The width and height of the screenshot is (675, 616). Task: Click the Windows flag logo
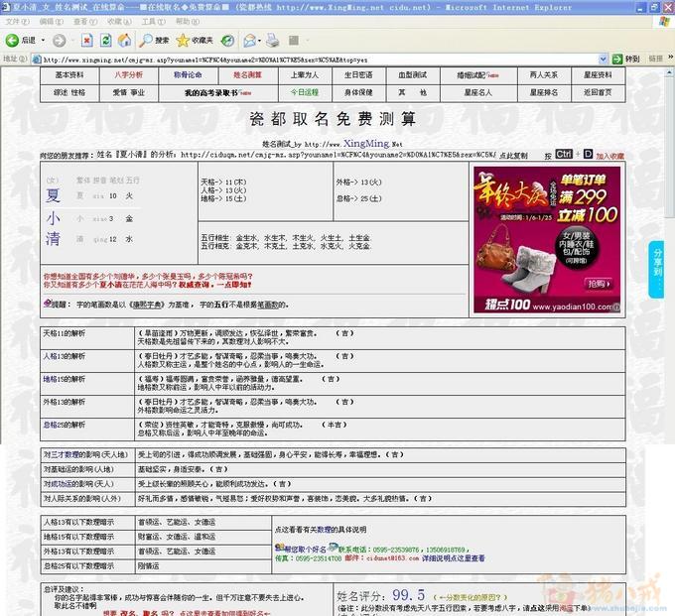(665, 22)
